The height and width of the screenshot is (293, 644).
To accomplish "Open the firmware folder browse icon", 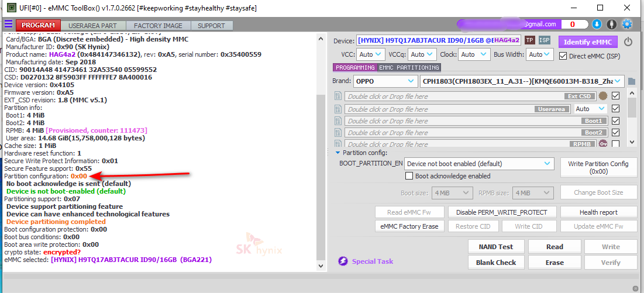I will click(632, 81).
